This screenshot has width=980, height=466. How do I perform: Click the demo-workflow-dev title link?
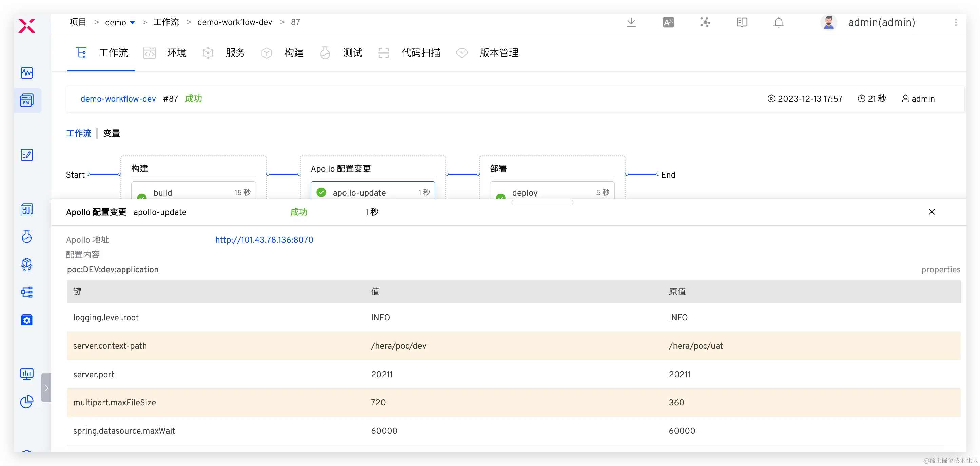(118, 99)
